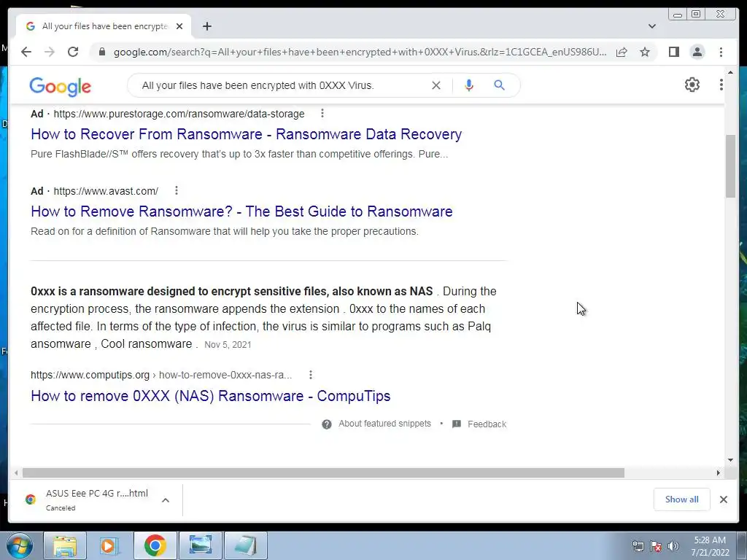Start voice search with microphone
Viewport: 747px width, 560px height.
469,85
